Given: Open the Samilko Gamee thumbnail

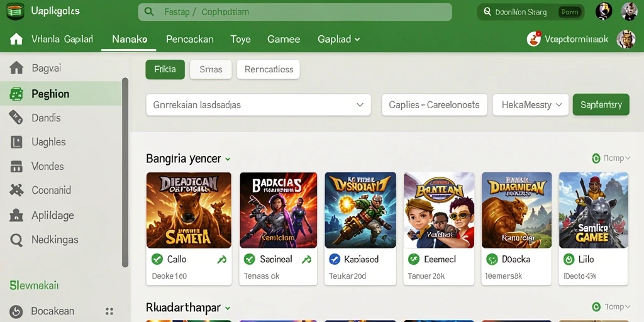Looking at the screenshot, I should click(x=594, y=210).
